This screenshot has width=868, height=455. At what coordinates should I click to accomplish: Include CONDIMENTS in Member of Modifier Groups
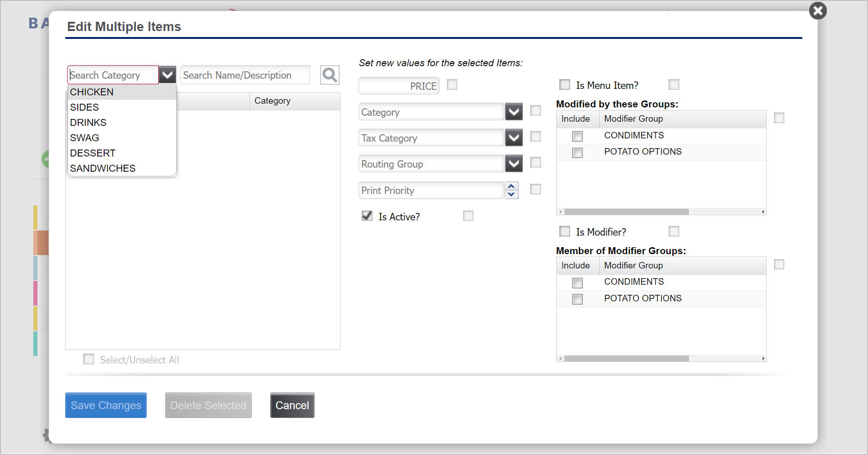(577, 283)
